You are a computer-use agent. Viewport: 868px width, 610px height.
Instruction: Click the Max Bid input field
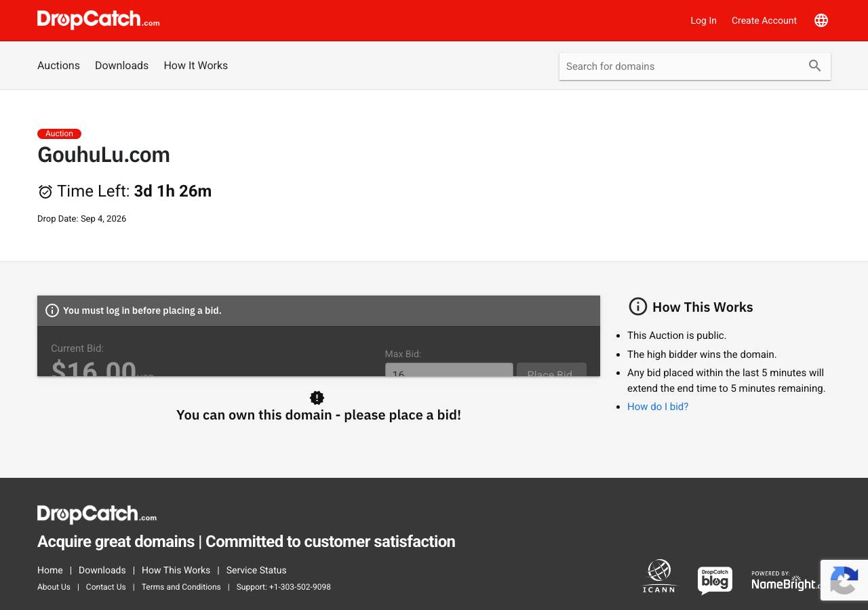[x=449, y=370]
